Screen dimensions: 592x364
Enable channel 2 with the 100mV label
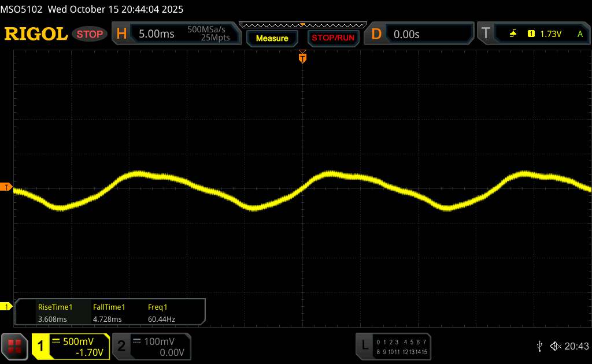pos(150,346)
